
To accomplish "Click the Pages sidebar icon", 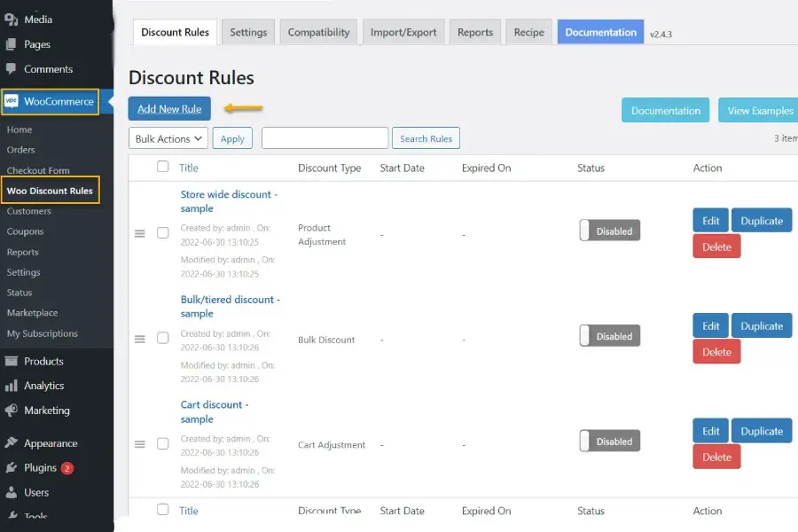I will 12,44.
